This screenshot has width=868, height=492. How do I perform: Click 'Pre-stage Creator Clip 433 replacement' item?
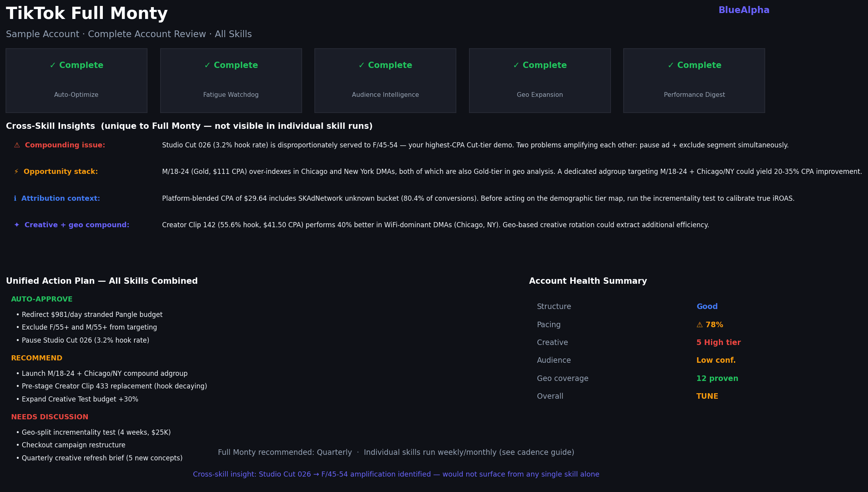pos(112,386)
